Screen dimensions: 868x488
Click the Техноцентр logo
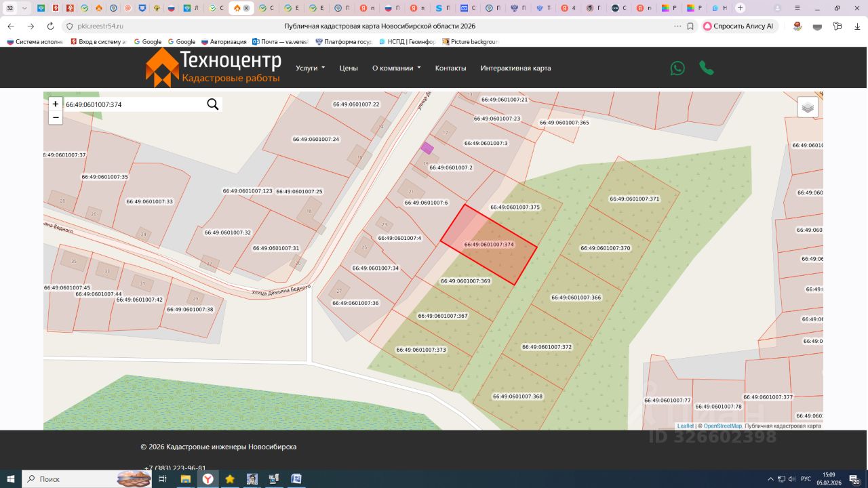(213, 68)
